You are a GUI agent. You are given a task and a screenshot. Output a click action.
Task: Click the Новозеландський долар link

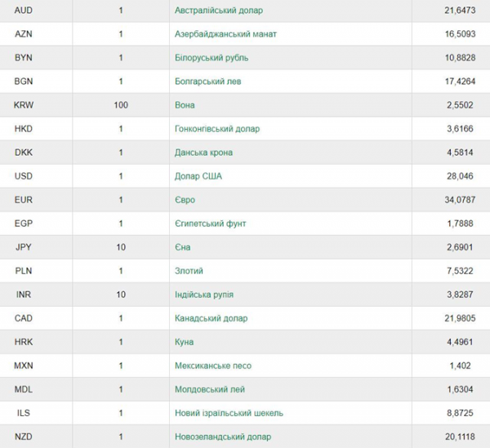(x=223, y=437)
